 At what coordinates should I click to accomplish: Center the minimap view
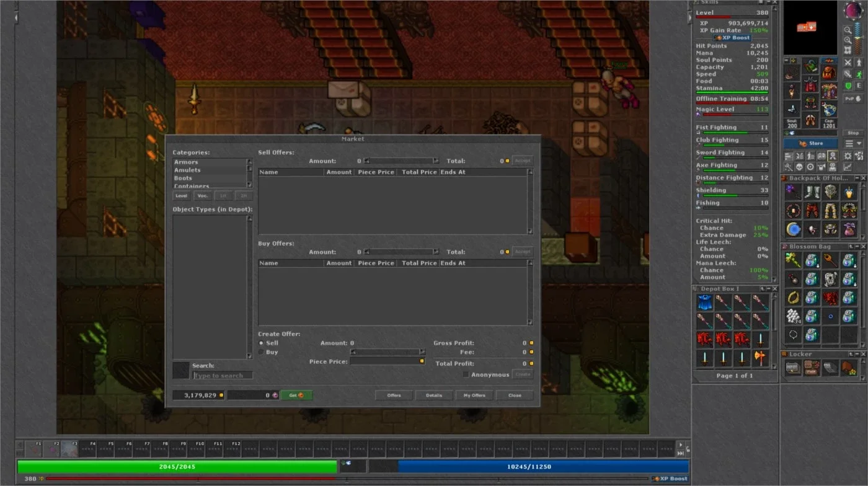848,51
